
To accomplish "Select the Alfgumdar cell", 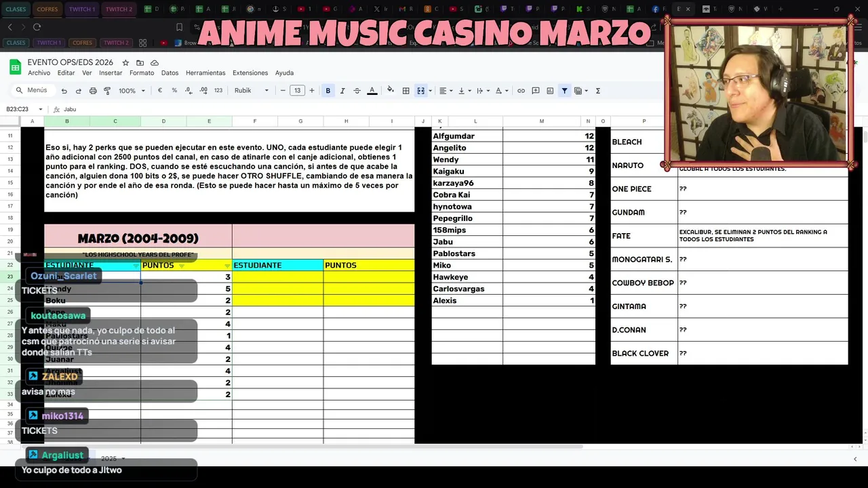I will coord(467,136).
